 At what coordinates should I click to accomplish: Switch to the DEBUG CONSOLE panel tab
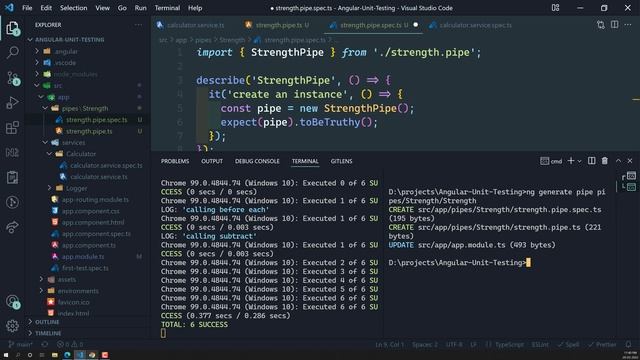[257, 161]
